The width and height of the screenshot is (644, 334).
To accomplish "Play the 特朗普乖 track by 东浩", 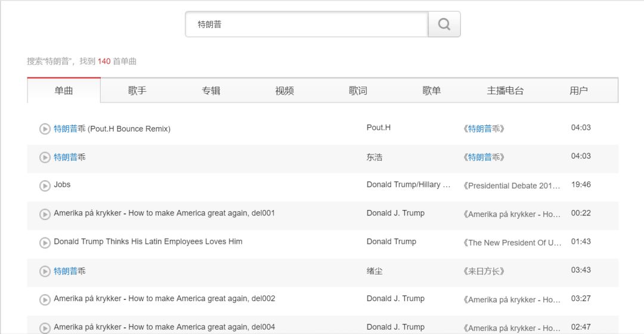I will tap(45, 157).
